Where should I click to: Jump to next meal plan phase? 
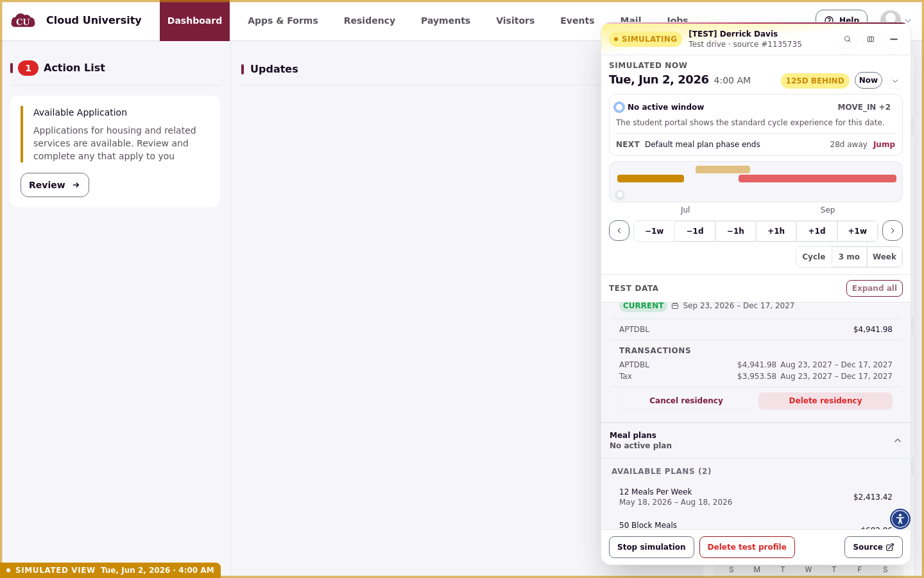884,144
